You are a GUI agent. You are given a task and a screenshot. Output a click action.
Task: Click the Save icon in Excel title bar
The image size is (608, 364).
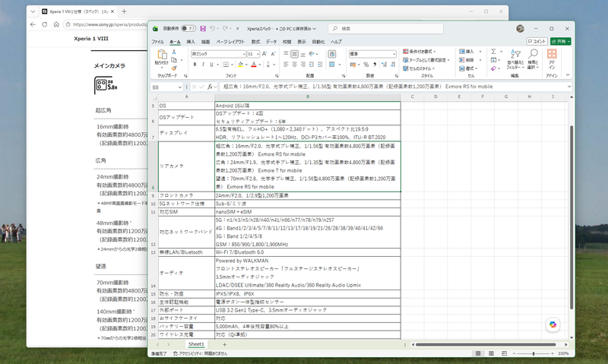coord(203,29)
